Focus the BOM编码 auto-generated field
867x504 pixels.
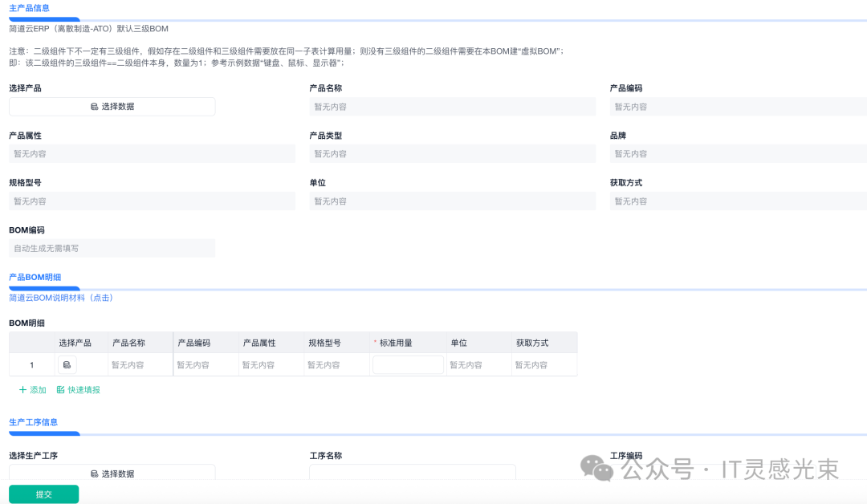[x=112, y=249]
